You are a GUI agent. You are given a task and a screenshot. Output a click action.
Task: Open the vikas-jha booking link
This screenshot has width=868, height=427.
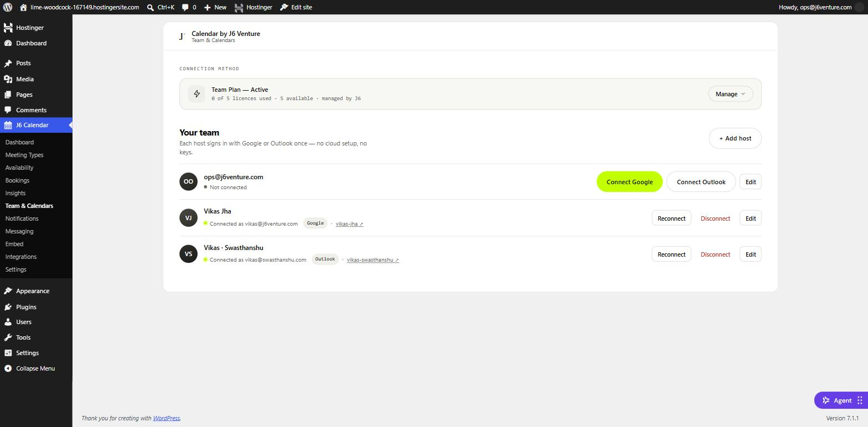click(349, 224)
